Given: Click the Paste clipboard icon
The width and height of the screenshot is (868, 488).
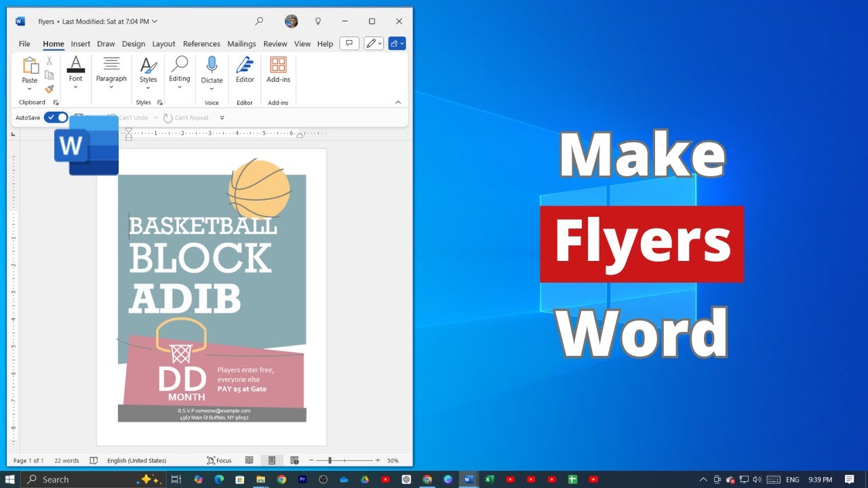Looking at the screenshot, I should [30, 65].
